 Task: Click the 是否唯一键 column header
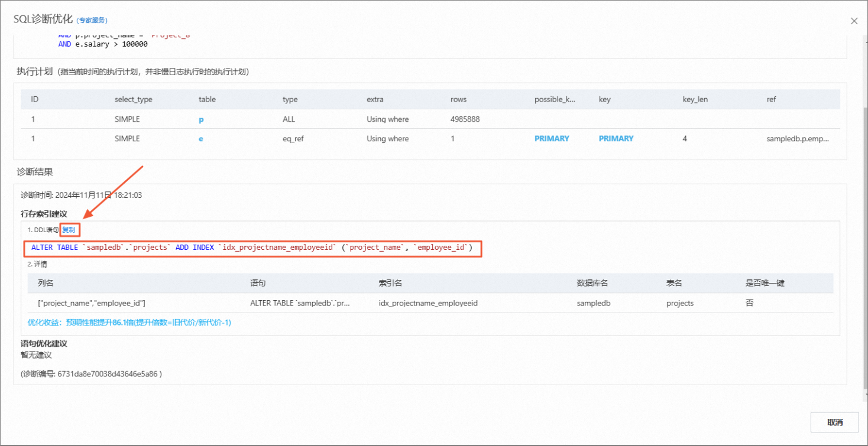click(x=765, y=283)
